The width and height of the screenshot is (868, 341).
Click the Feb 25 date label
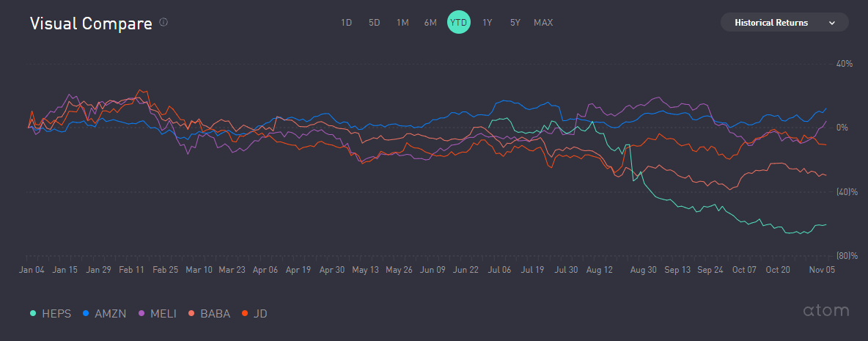click(166, 270)
